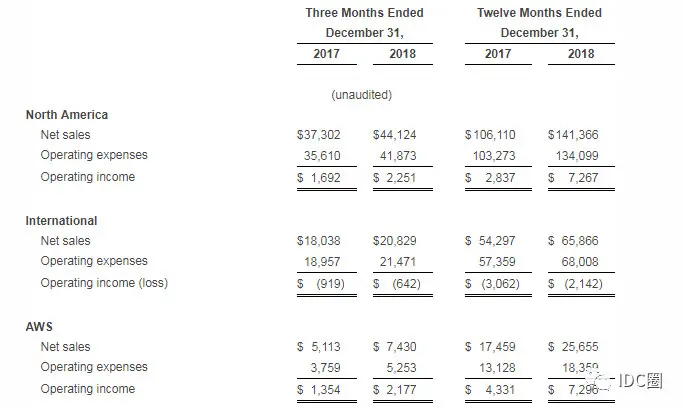This screenshot has height=410, width=684.
Task: Click the (unaudited) label
Action: [x=362, y=95]
